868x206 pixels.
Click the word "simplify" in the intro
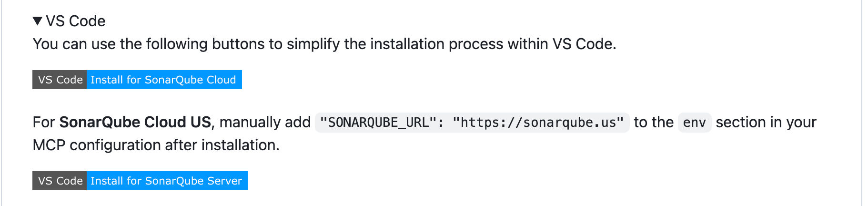coord(313,44)
